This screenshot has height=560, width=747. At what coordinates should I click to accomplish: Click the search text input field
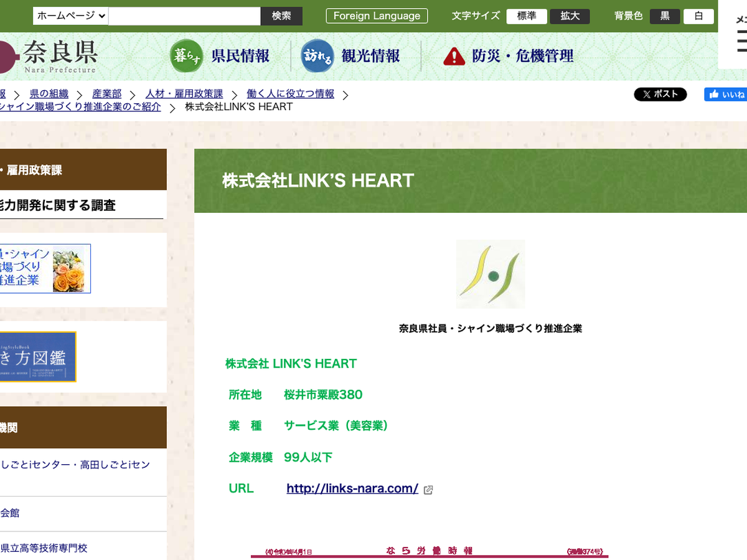point(184,16)
